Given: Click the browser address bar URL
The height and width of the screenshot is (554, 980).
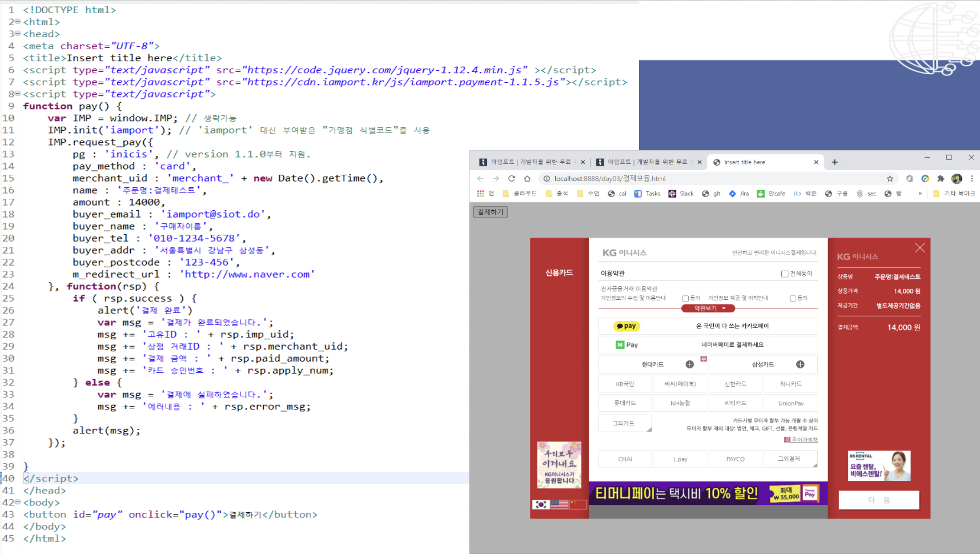Looking at the screenshot, I should point(610,178).
